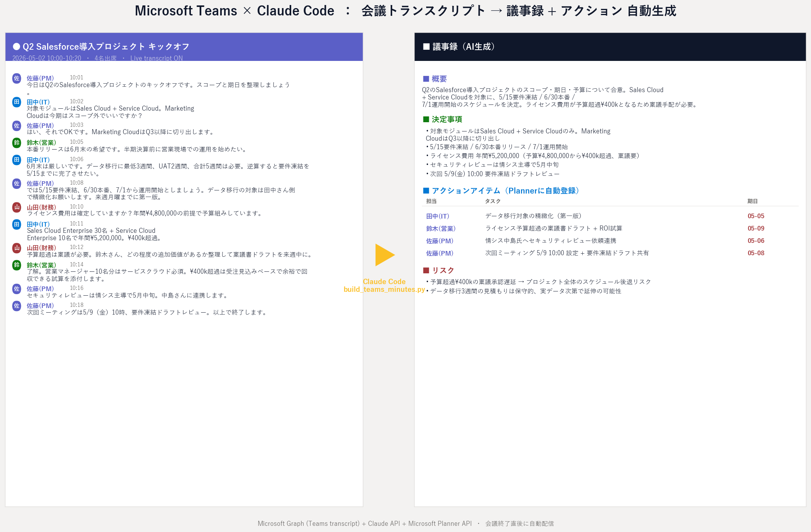Click the 概要 section heading
The height and width of the screenshot is (532, 811).
click(x=439, y=79)
